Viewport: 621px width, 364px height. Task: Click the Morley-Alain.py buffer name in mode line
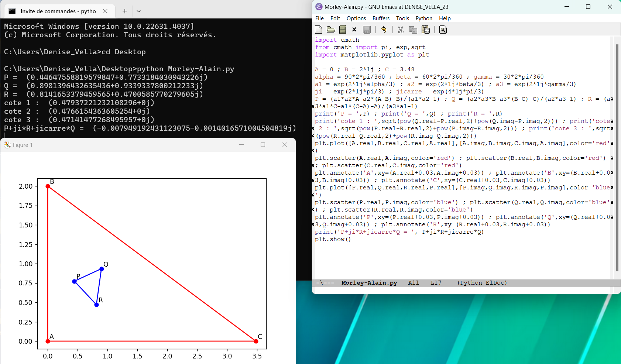[x=369, y=283]
